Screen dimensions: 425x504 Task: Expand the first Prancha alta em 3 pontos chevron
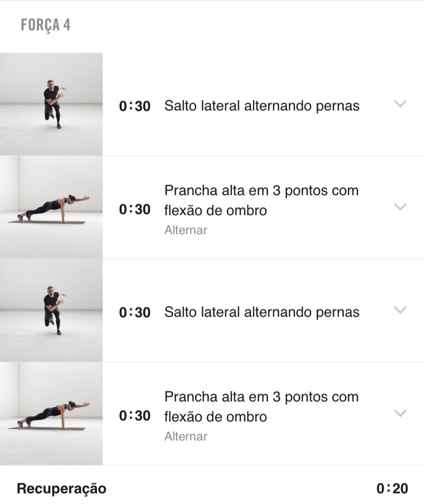400,207
